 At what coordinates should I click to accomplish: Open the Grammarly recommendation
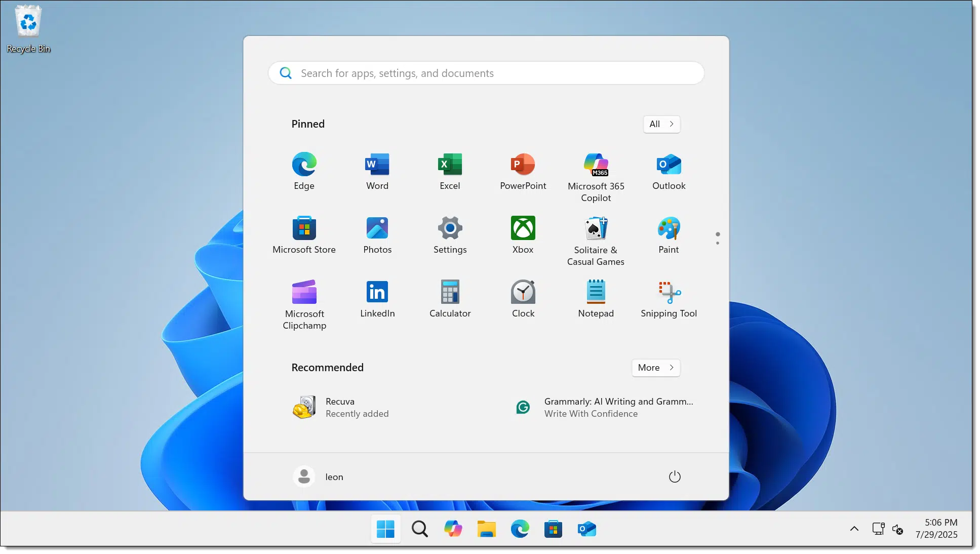pyautogui.click(x=605, y=407)
